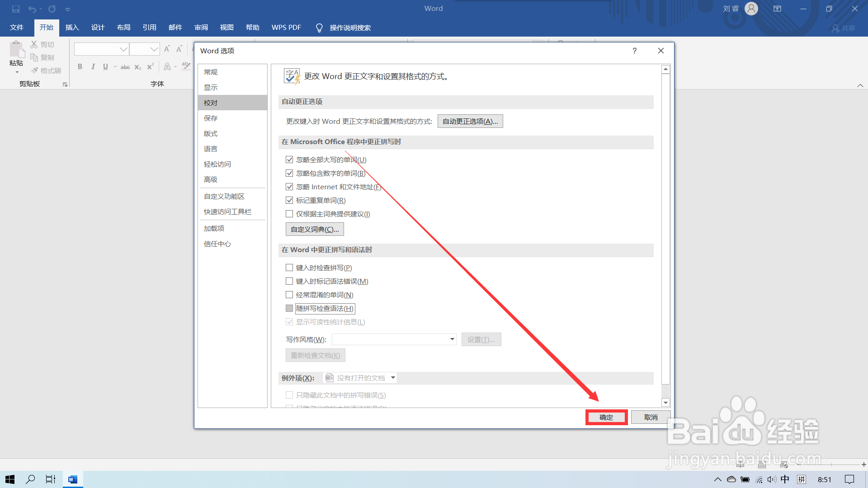Screen dimensions: 868x488
Task: Click the volume speaker tray icon
Action: (x=771, y=479)
